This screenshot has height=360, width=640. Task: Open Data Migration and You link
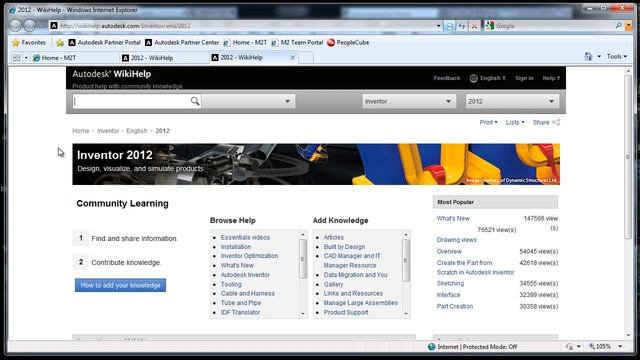pos(356,275)
